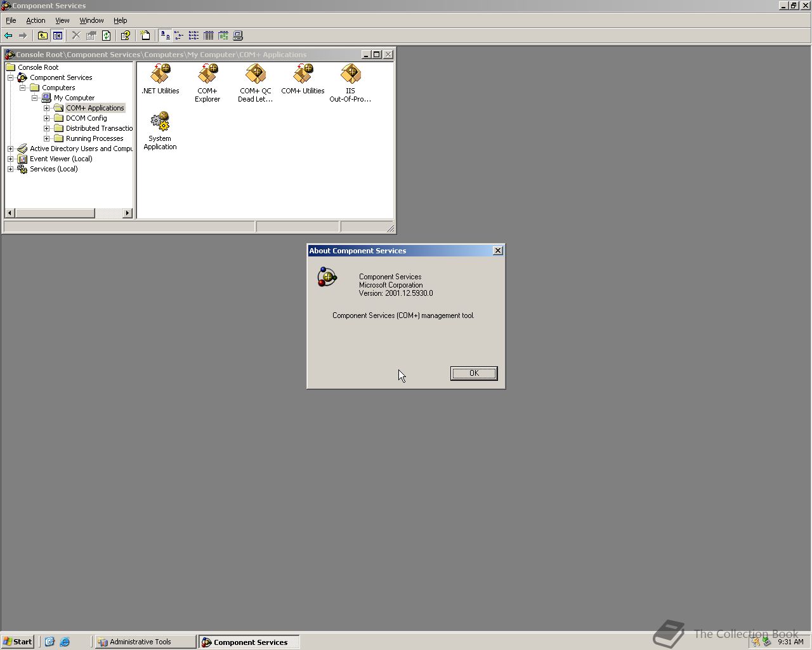Select Running Processes in the tree
Viewport: 812px width, 650px height.
(95, 138)
